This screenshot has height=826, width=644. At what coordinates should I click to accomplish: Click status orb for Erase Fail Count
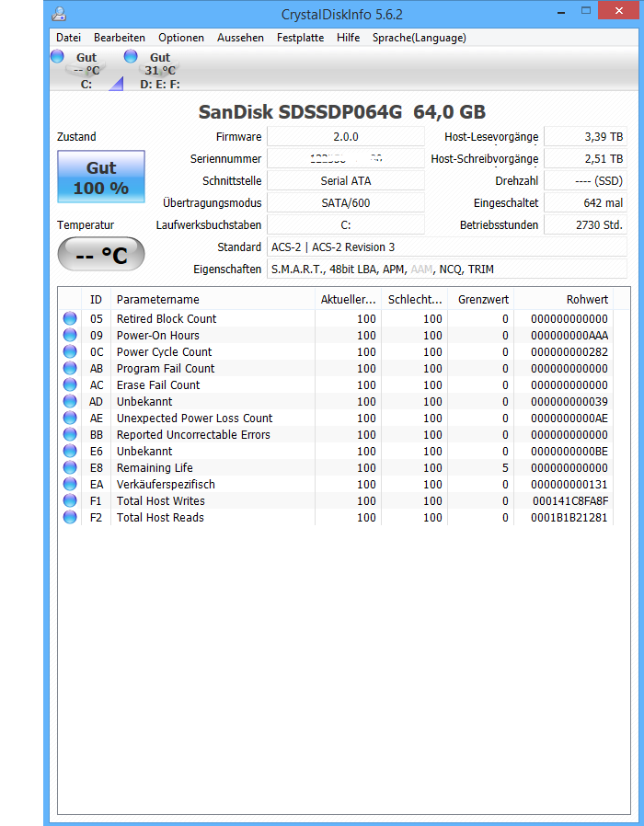point(70,384)
